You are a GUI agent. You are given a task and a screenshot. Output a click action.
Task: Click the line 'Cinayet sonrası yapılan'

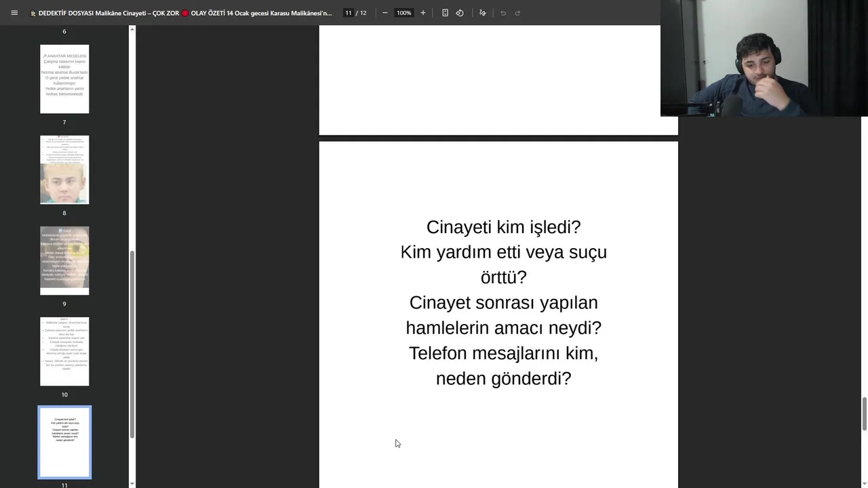coord(503,302)
